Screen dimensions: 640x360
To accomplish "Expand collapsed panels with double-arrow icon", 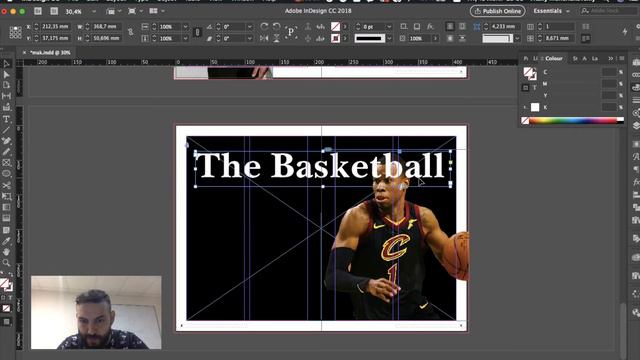I will point(611,58).
